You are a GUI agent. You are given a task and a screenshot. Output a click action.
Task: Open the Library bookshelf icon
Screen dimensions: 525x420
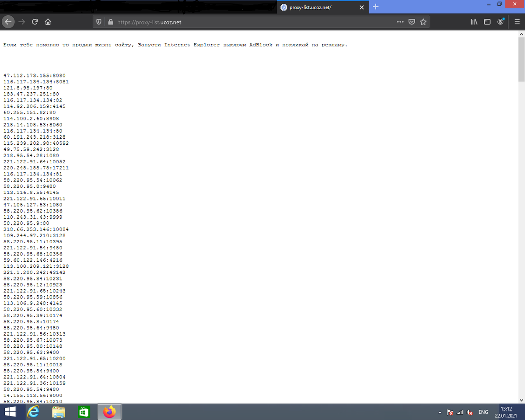(474, 22)
